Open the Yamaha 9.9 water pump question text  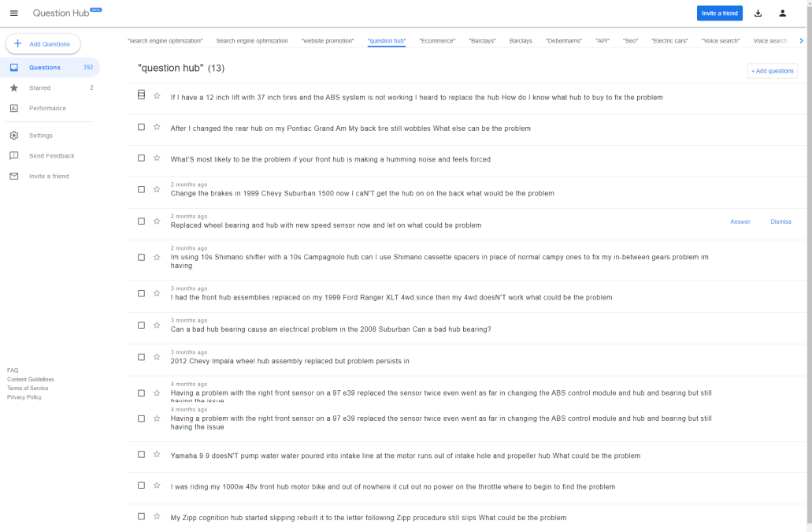406,456
